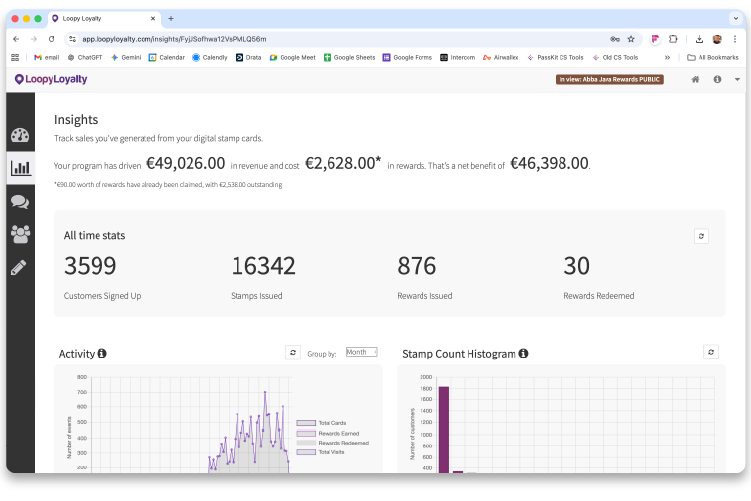
Task: Open the Chrome three-dot menu
Action: pos(735,39)
